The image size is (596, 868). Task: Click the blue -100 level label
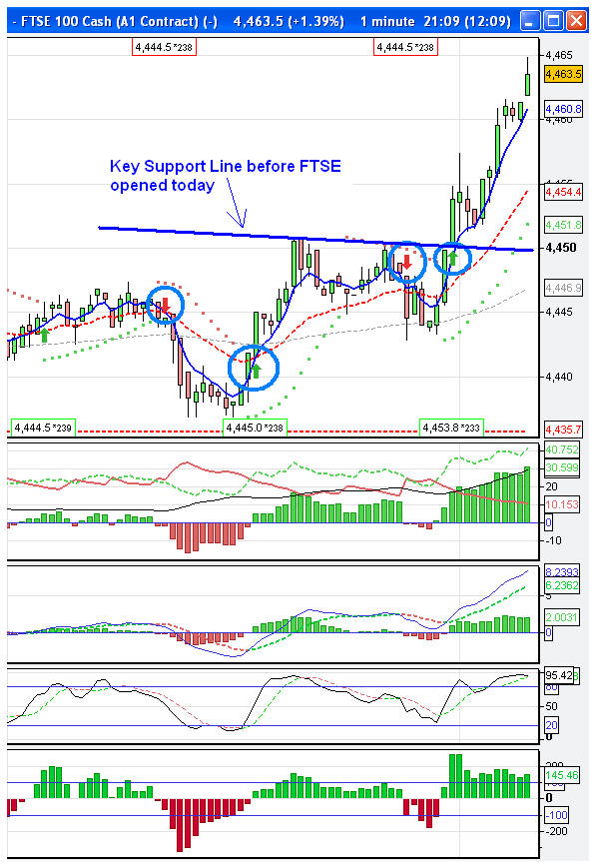tap(557, 815)
